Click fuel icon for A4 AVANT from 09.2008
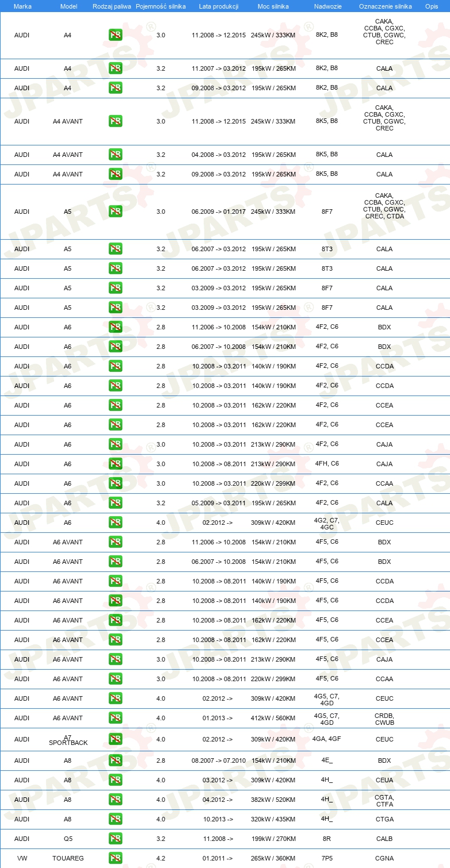Image resolution: width=450 pixels, height=868 pixels. tap(116, 174)
